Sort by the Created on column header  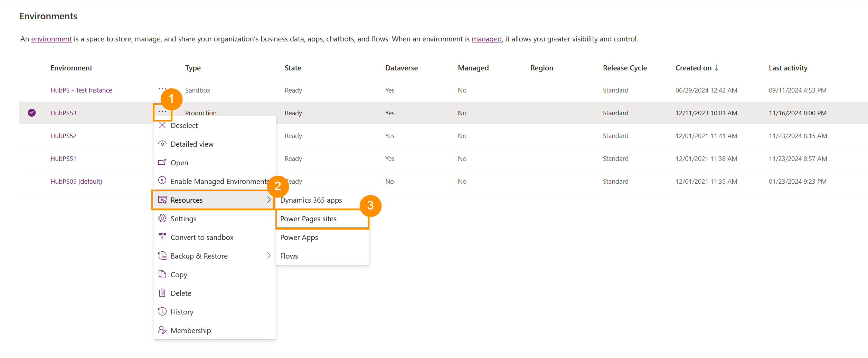pyautogui.click(x=693, y=68)
